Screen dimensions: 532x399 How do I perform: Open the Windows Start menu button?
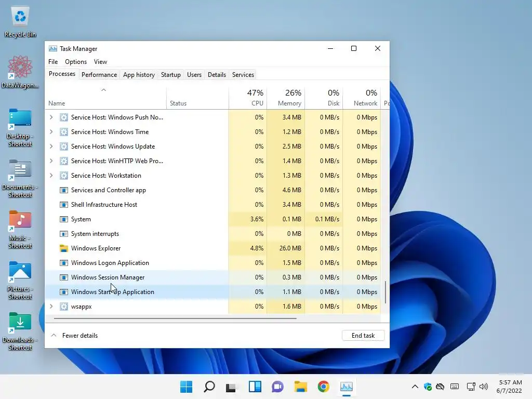click(186, 387)
